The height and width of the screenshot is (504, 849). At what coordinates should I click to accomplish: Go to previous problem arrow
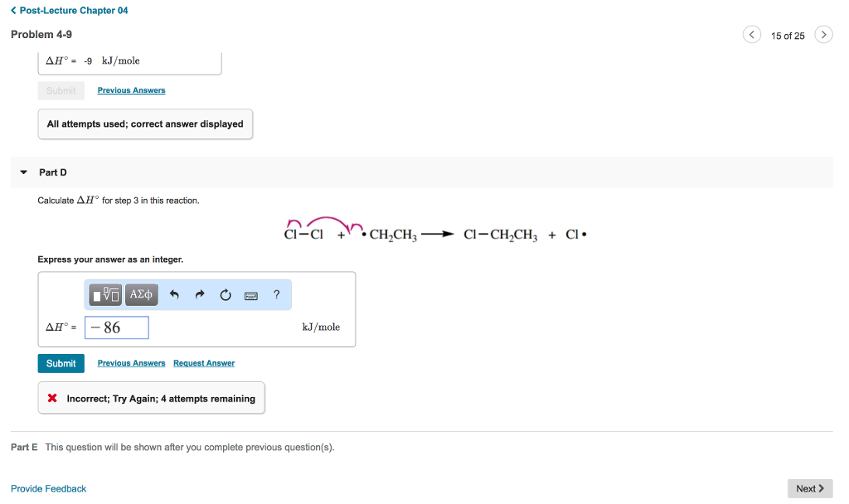point(751,35)
